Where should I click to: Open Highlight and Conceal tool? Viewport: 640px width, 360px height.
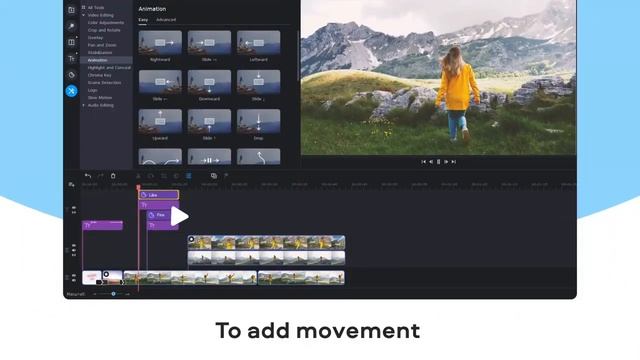[x=109, y=68]
